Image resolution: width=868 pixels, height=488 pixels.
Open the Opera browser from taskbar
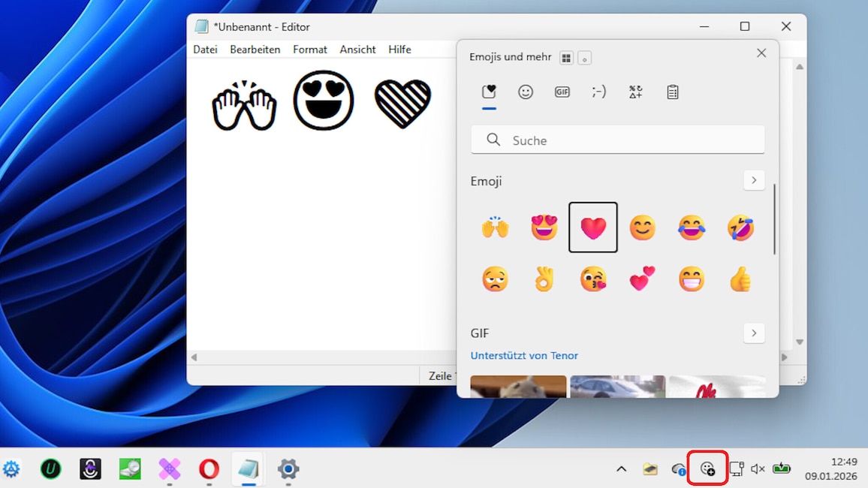point(209,469)
